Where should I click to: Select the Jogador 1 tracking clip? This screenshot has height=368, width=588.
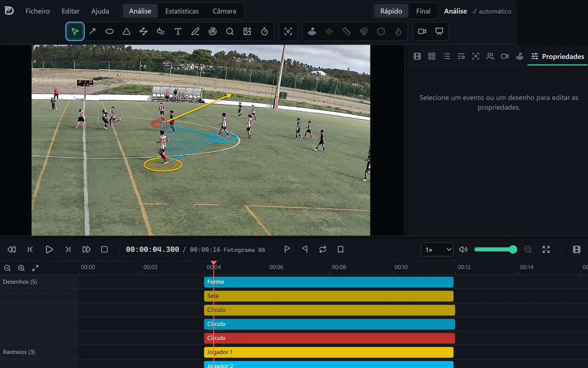[x=329, y=352]
